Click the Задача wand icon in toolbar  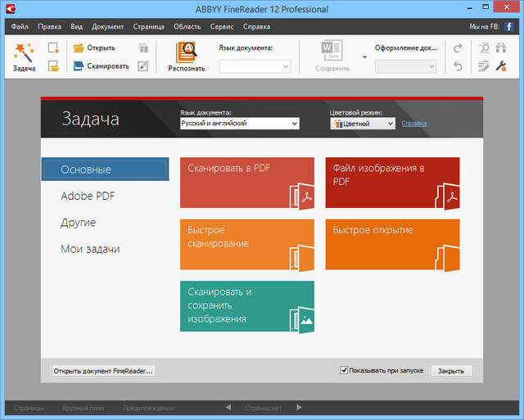coord(24,54)
